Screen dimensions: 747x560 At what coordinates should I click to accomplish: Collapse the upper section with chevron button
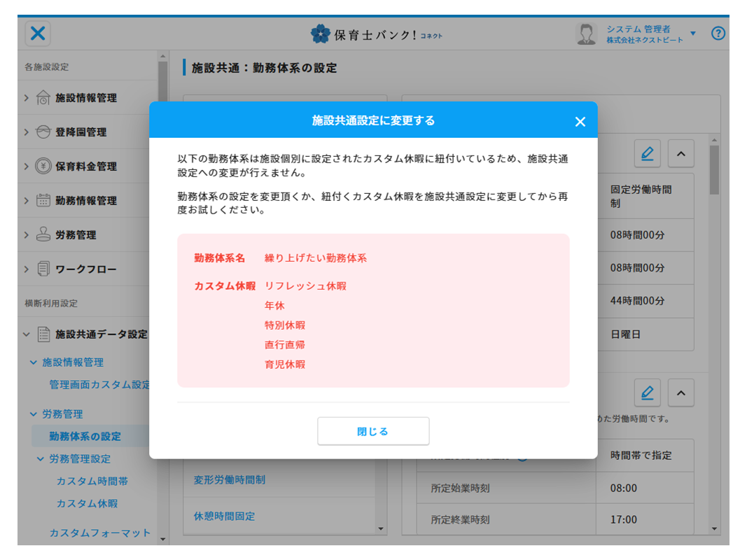pos(680,153)
